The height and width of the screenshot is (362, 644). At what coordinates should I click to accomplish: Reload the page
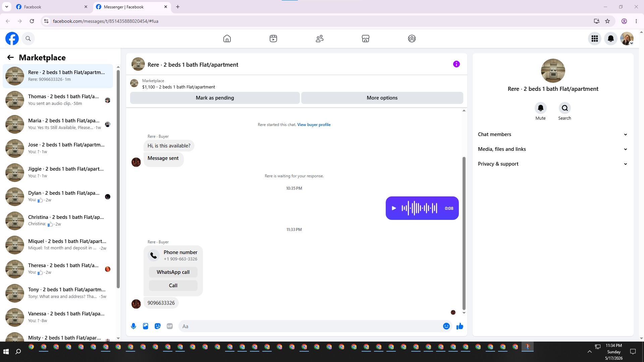point(32,21)
